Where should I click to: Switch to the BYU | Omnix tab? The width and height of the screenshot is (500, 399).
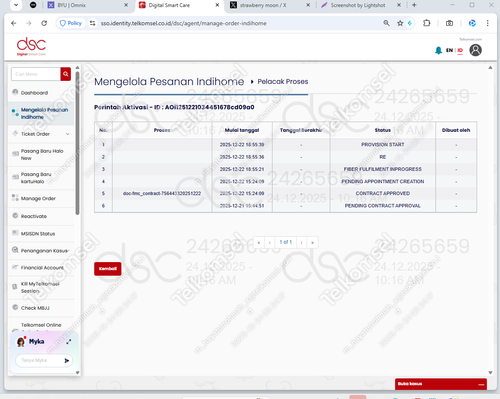(87, 5)
